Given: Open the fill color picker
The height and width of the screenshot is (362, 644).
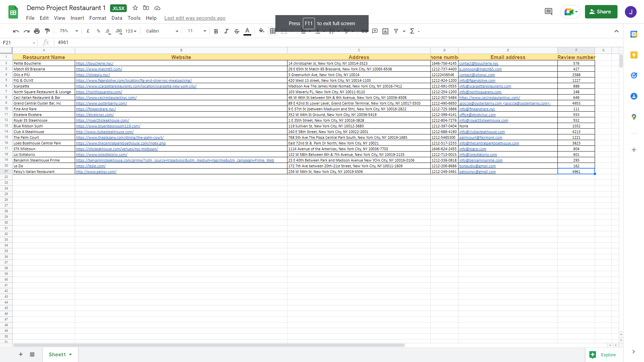Looking at the screenshot, I should 262,31.
